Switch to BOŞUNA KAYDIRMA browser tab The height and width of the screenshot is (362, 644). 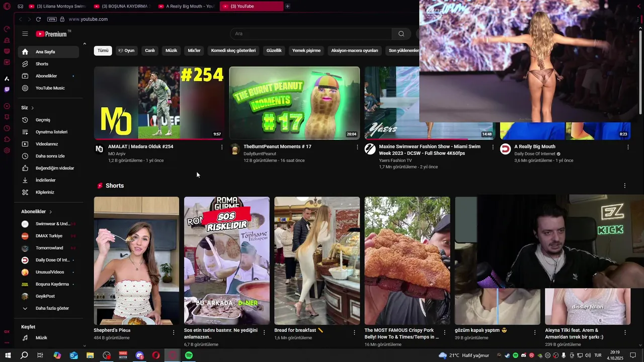coord(123,6)
